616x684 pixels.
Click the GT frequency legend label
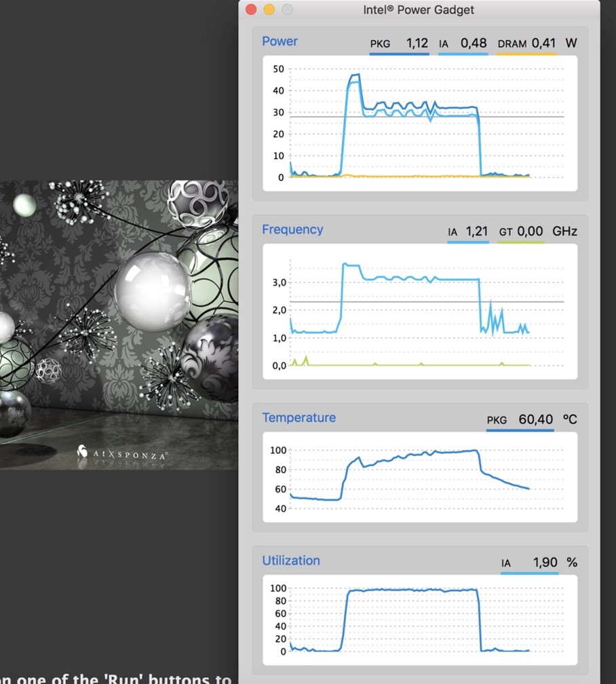coord(505,232)
